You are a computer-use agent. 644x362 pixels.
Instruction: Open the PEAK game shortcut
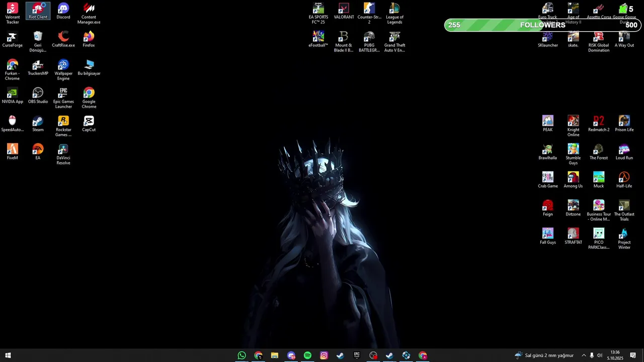(548, 124)
